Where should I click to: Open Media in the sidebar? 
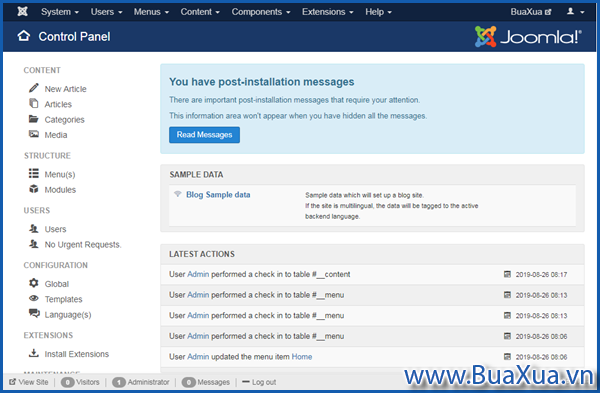tap(56, 135)
